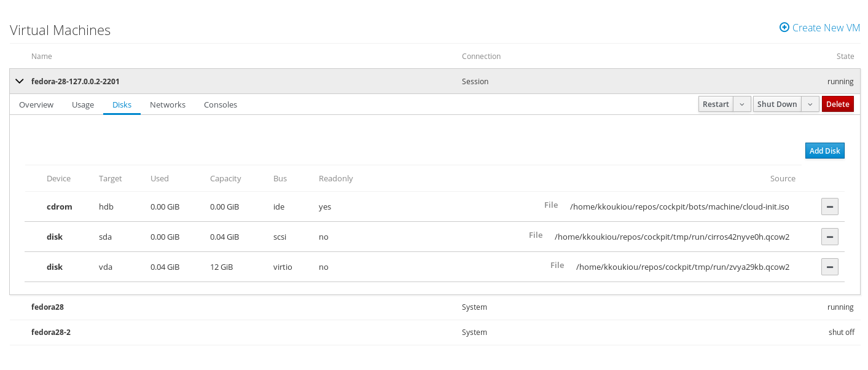Image resolution: width=868 pixels, height=370 pixels.
Task: Open the Shut Down dropdown arrow
Action: click(x=811, y=104)
